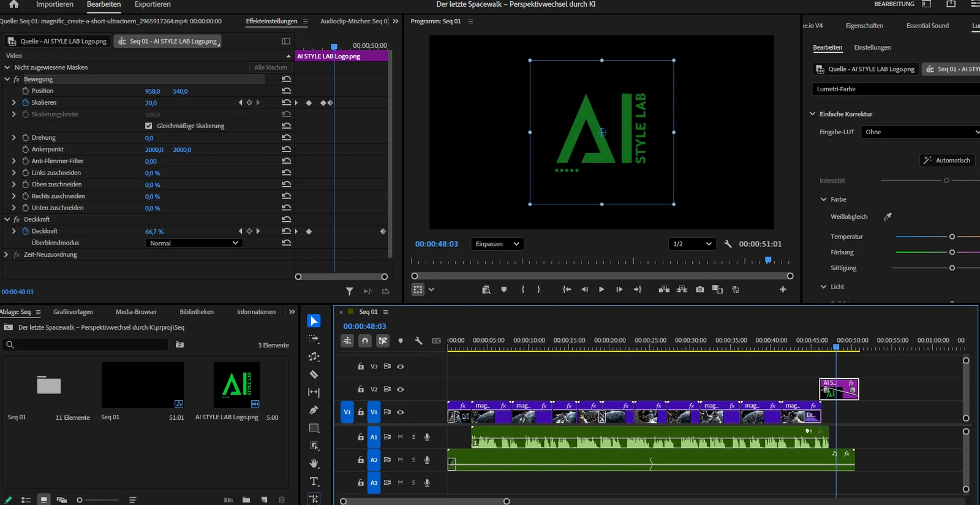
Task: Open program monitor settings wrench
Action: 728,244
